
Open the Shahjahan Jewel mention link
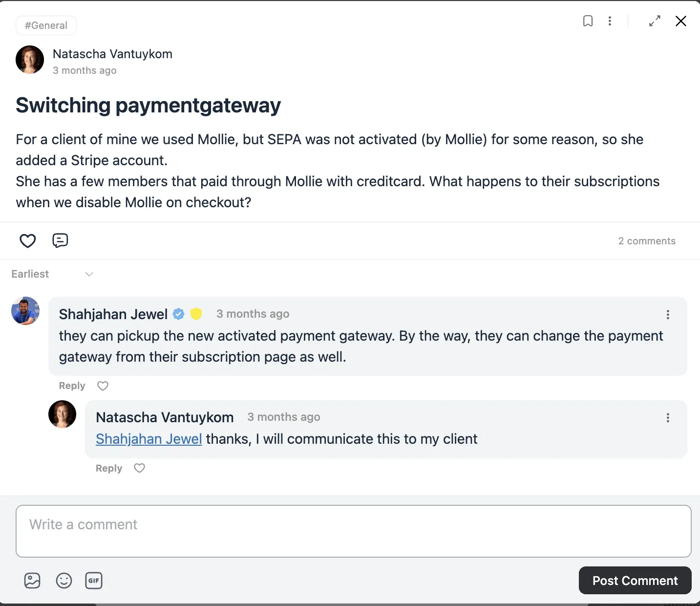(x=149, y=439)
